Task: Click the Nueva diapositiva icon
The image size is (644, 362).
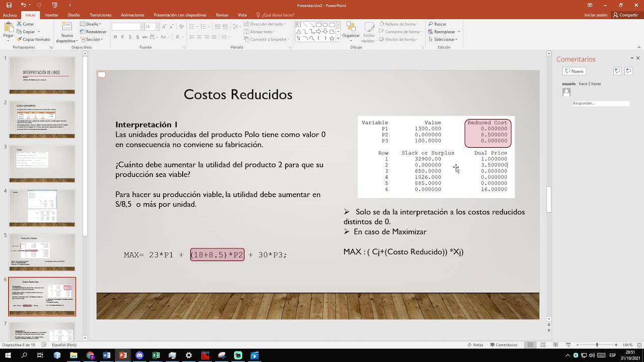Action: (x=67, y=26)
